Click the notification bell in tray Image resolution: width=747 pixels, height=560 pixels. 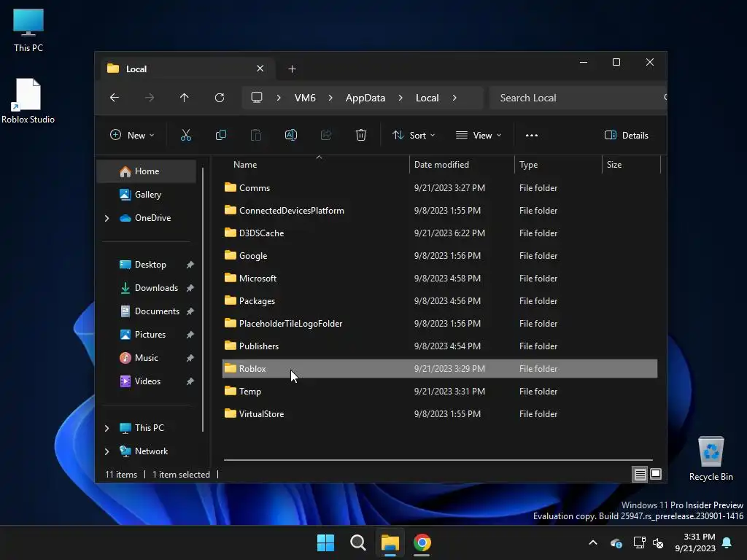coord(727,542)
